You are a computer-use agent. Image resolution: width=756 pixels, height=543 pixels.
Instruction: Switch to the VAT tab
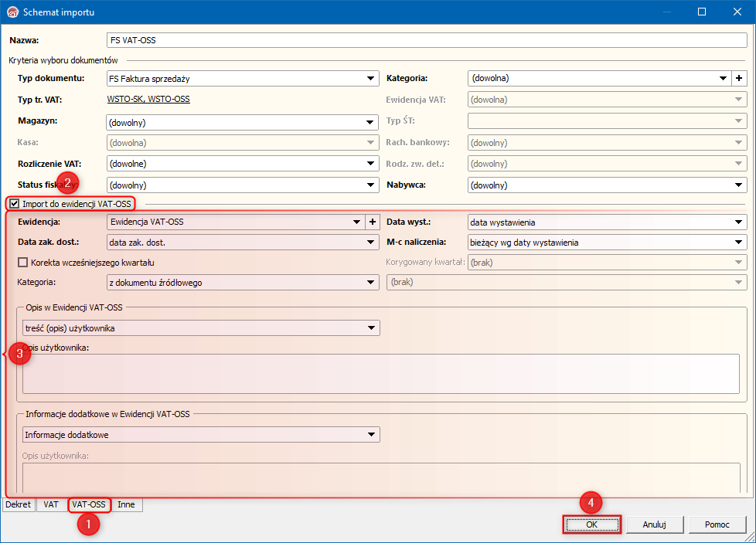(50, 504)
